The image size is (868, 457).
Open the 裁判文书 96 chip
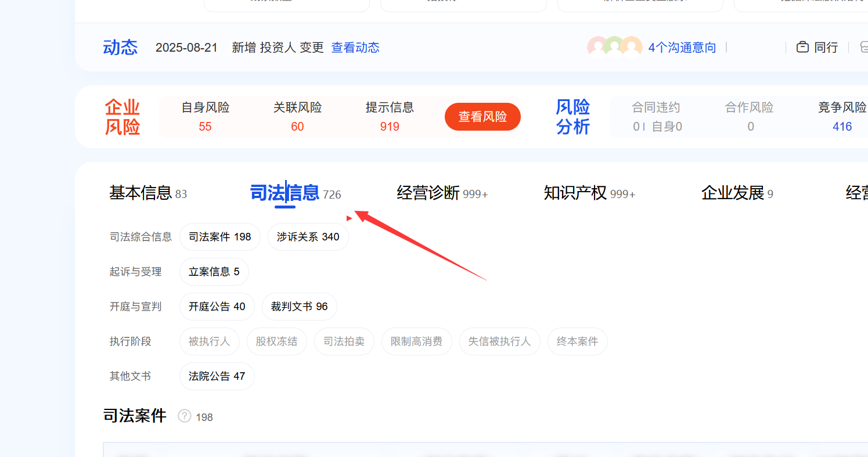299,307
